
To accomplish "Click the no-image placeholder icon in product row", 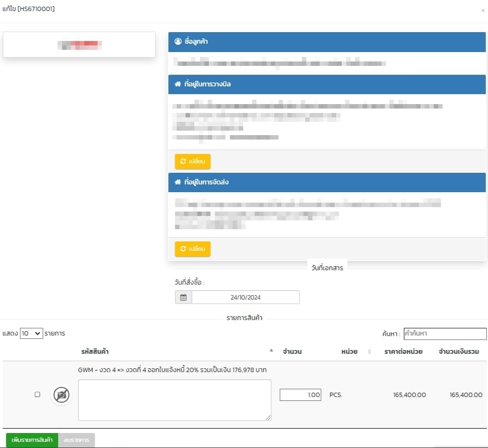I will tap(61, 395).
